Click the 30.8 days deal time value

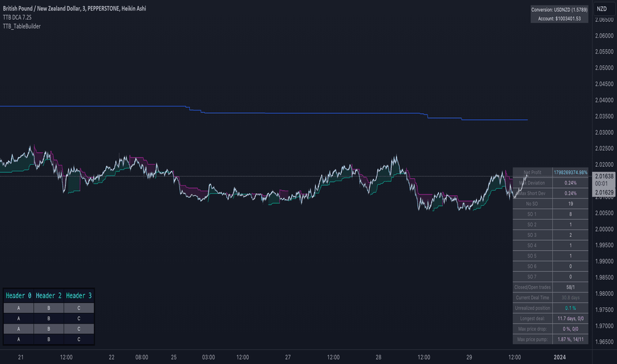click(x=570, y=298)
